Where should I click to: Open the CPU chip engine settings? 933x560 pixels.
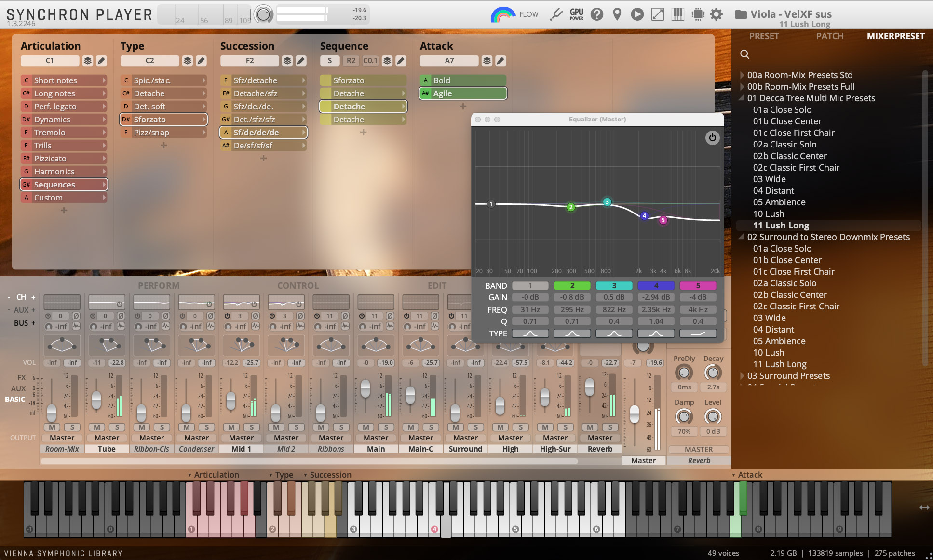coord(697,14)
